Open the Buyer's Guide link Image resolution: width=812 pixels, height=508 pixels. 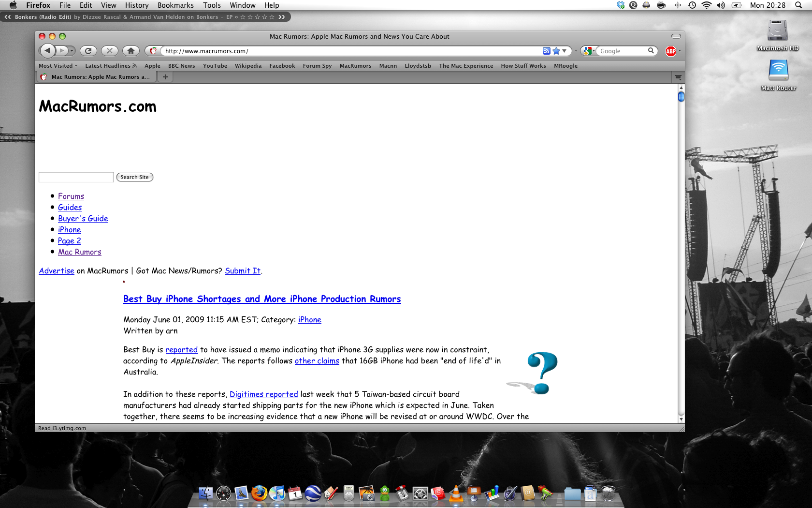coord(83,218)
